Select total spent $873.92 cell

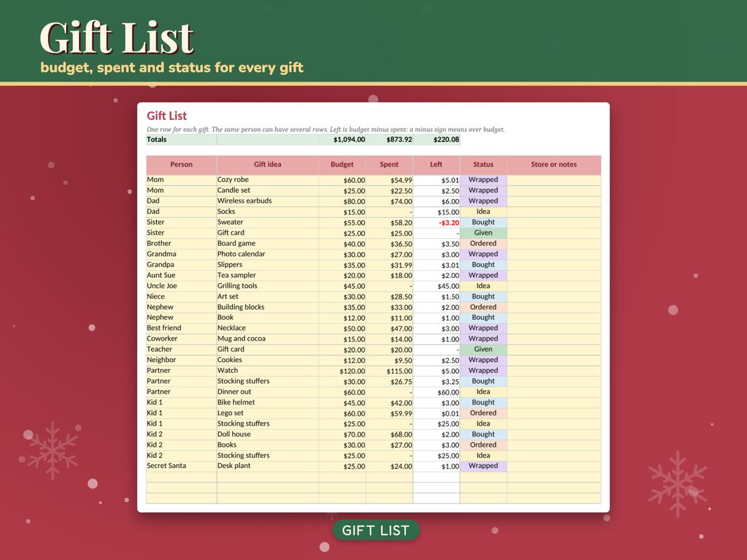point(389,139)
